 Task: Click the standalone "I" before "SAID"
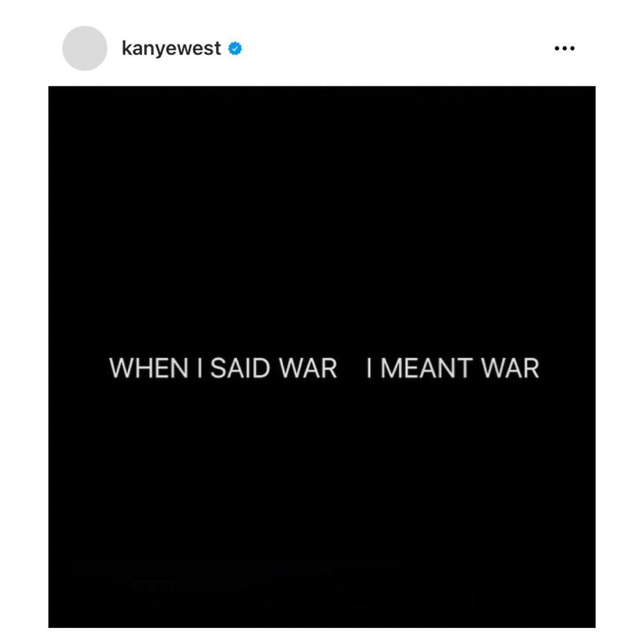200,368
